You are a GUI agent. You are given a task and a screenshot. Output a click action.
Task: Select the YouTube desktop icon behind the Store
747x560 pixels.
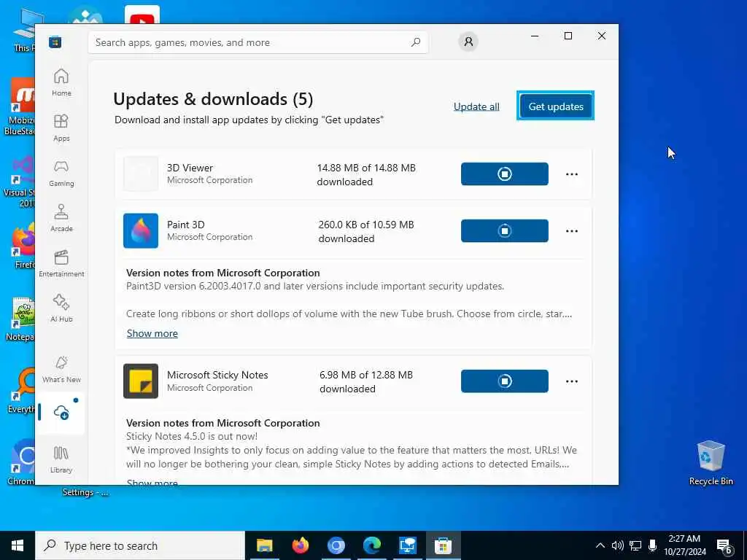(142, 15)
